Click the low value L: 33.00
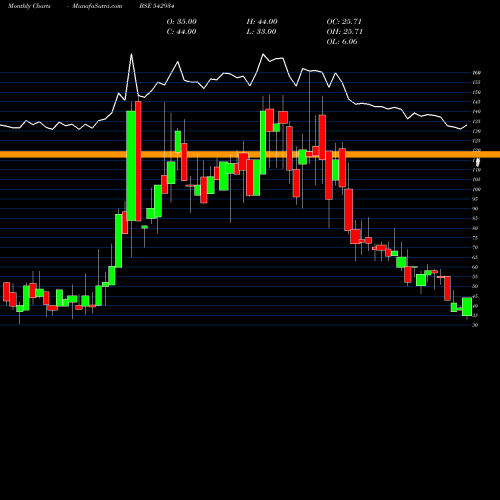Image resolution: width=500 pixels, height=500 pixels. [261, 31]
